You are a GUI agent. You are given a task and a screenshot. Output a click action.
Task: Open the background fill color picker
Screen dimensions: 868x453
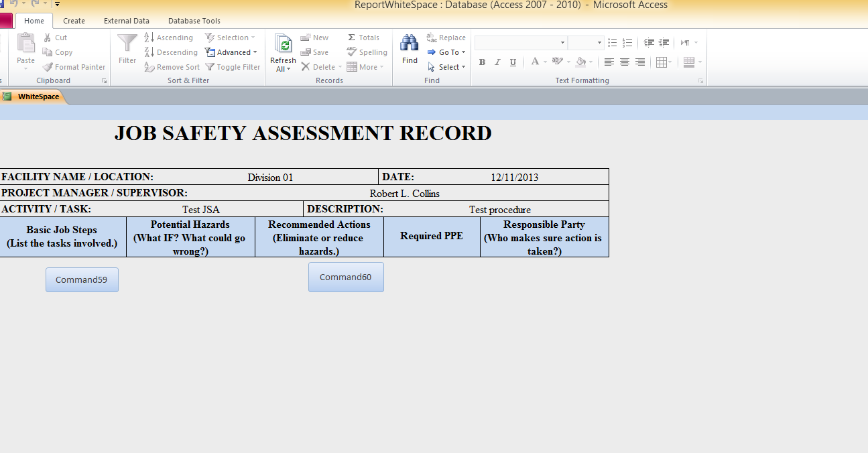[581, 62]
